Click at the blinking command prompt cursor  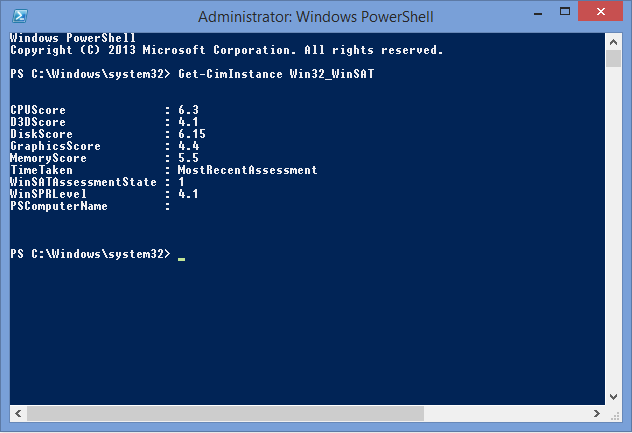tap(181, 258)
